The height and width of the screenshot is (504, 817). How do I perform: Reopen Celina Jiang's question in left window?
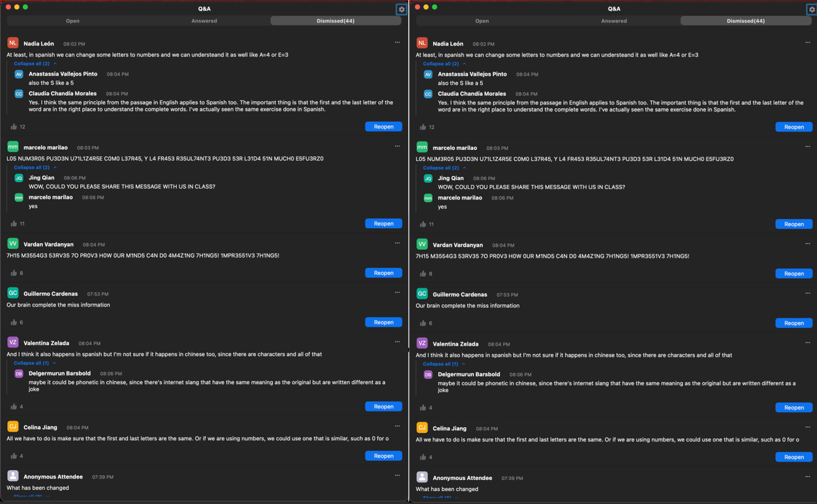383,456
